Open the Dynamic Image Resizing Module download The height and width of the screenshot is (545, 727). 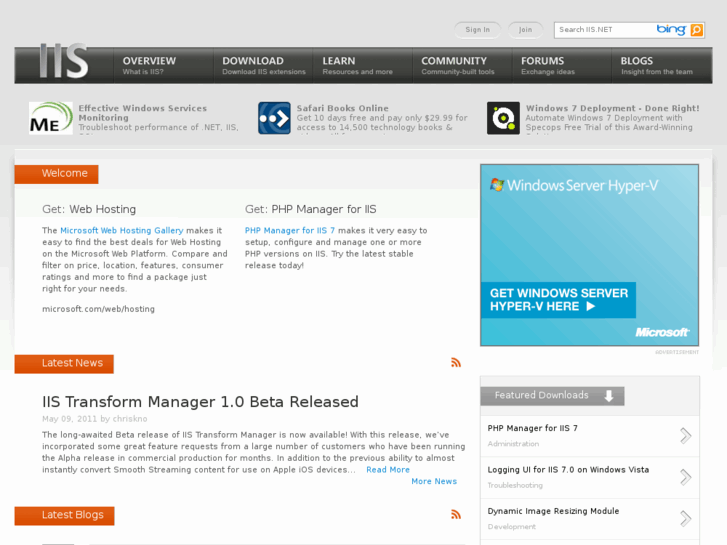(x=553, y=511)
